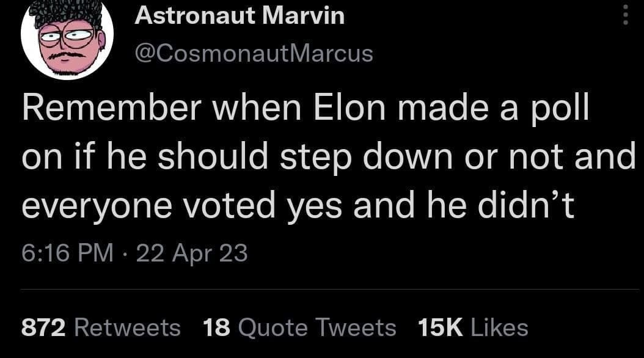This screenshot has width=644, height=358.
Task: Show the 15K Likes list
Action: coord(472,327)
